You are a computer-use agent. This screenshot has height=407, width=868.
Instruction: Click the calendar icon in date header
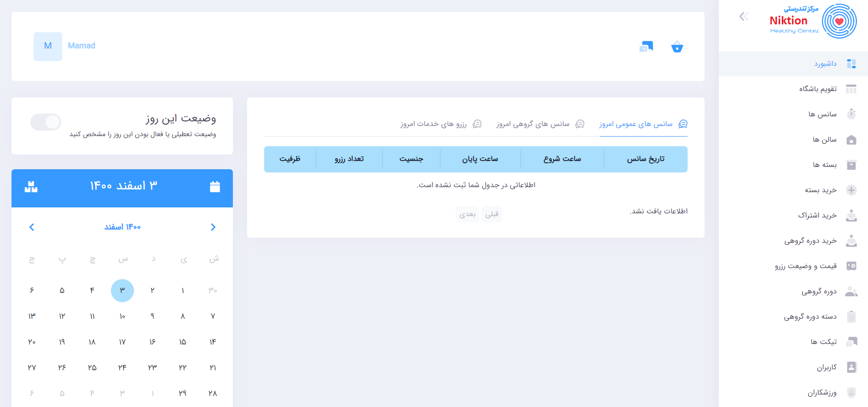coord(215,186)
